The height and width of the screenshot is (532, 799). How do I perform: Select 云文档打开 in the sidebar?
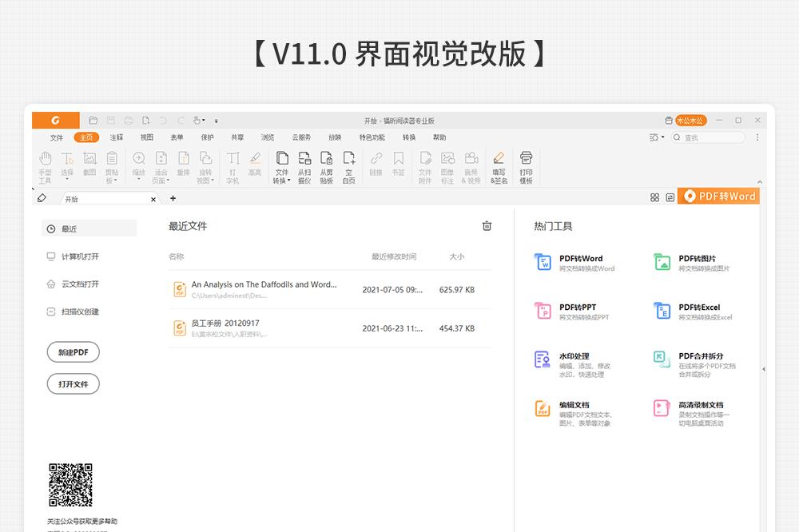click(73, 284)
